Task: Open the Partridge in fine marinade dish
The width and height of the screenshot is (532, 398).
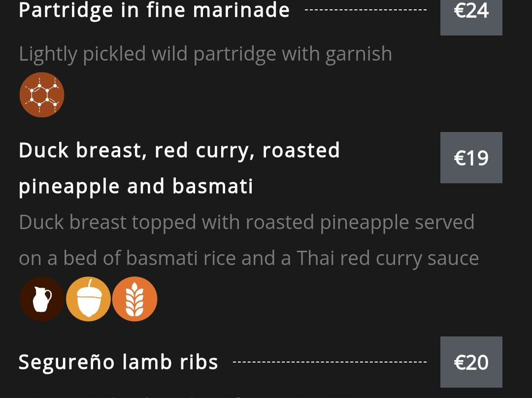Action: click(154, 10)
